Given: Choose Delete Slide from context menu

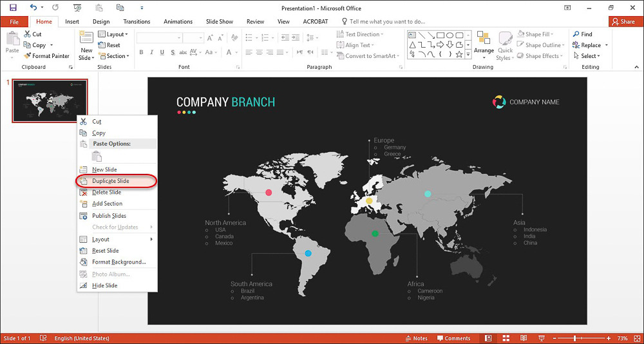Looking at the screenshot, I should point(117,192).
